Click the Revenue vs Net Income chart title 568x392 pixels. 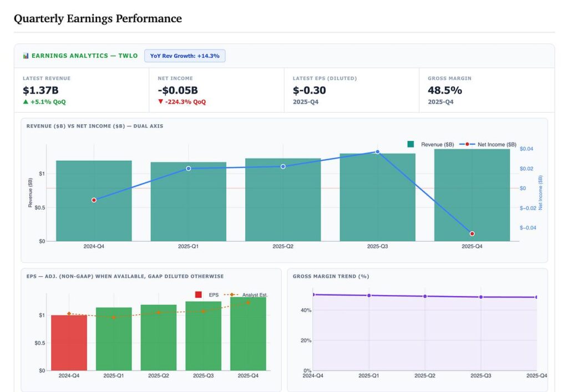point(95,126)
